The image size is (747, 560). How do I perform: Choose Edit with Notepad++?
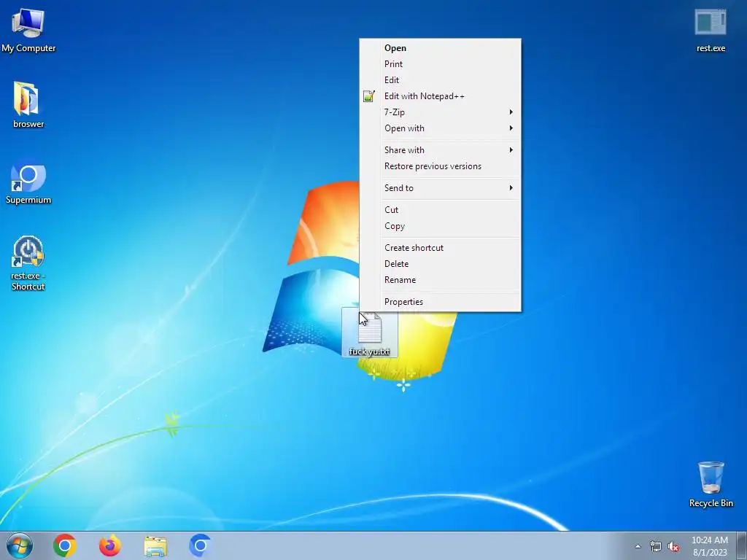coord(440,96)
